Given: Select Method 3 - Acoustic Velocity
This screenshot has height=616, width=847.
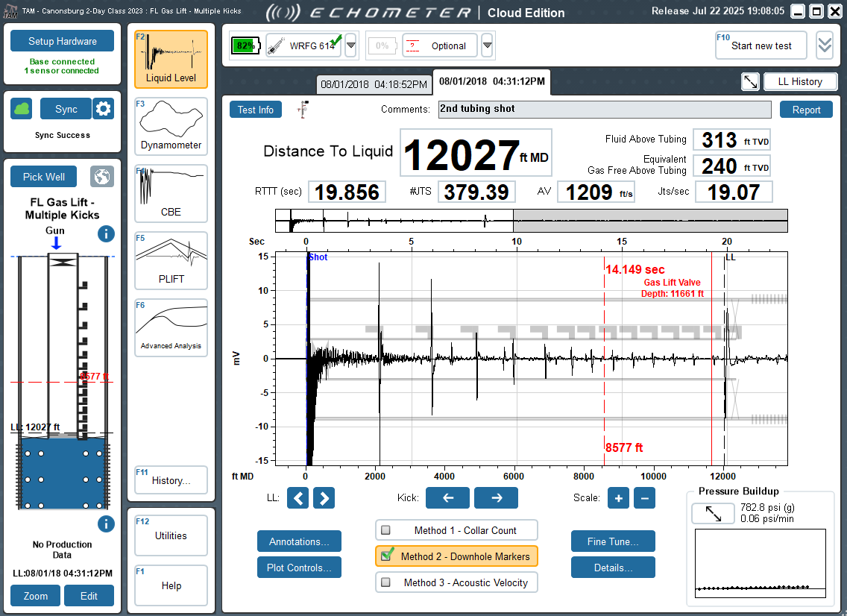Looking at the screenshot, I should (456, 582).
